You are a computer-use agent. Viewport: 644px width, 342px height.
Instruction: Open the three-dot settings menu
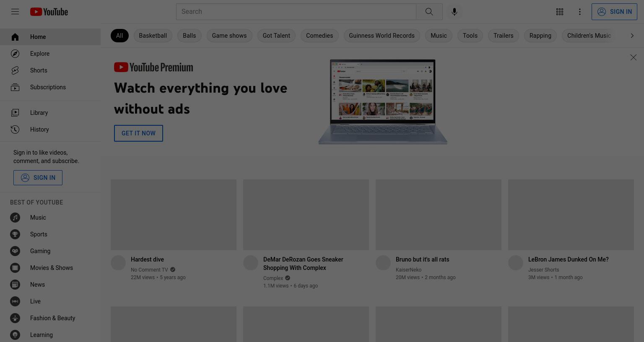tap(580, 12)
